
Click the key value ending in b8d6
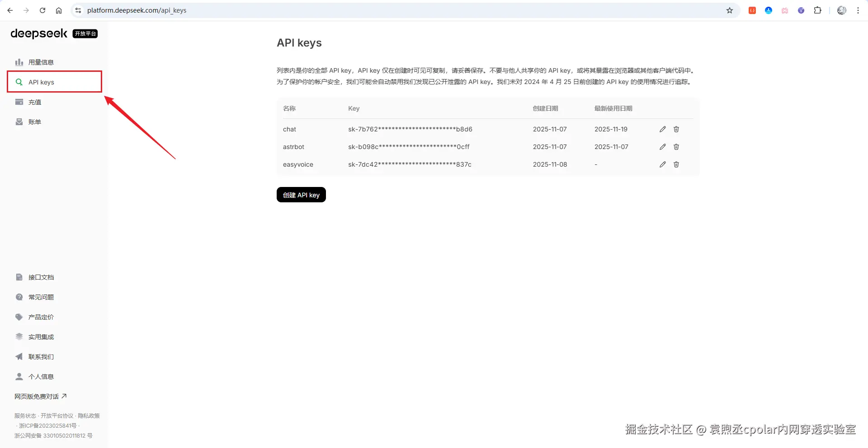click(410, 129)
